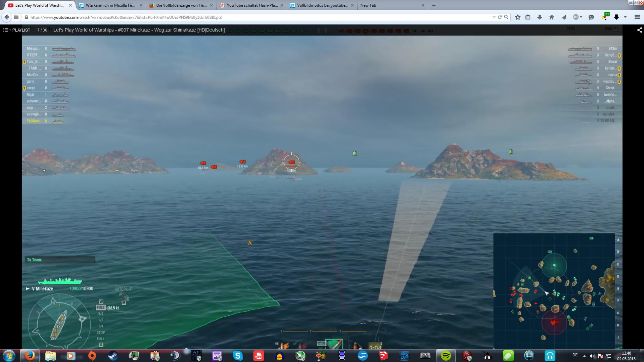Click the black download arrow extension icon
The width and height of the screenshot is (644, 362).
pyautogui.click(x=616, y=17)
